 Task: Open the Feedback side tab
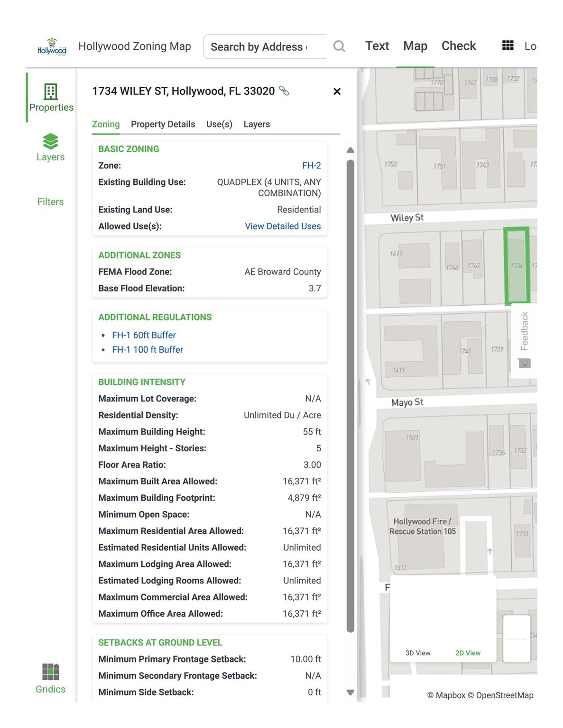(x=524, y=332)
